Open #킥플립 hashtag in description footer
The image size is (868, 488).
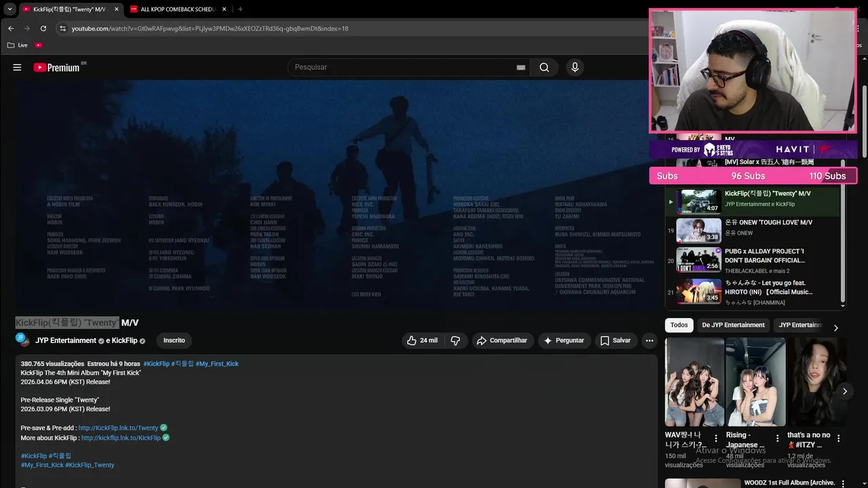pos(60,456)
